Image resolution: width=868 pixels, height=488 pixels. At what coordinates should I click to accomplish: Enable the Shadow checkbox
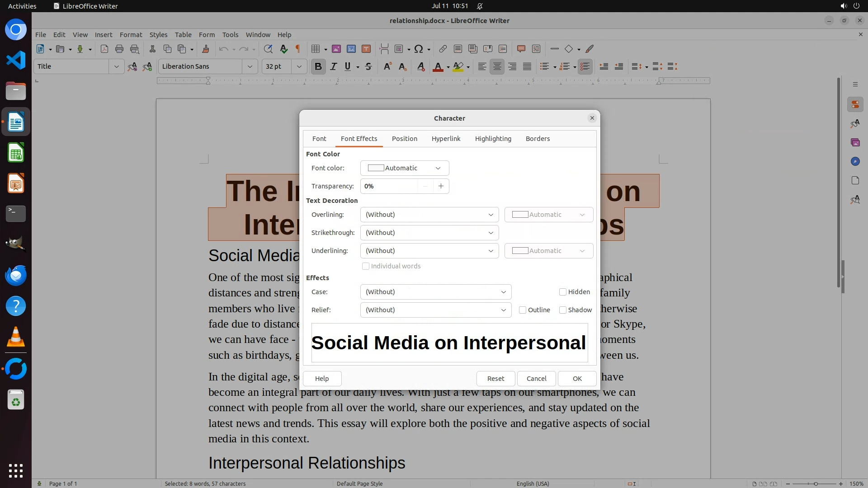click(x=563, y=310)
